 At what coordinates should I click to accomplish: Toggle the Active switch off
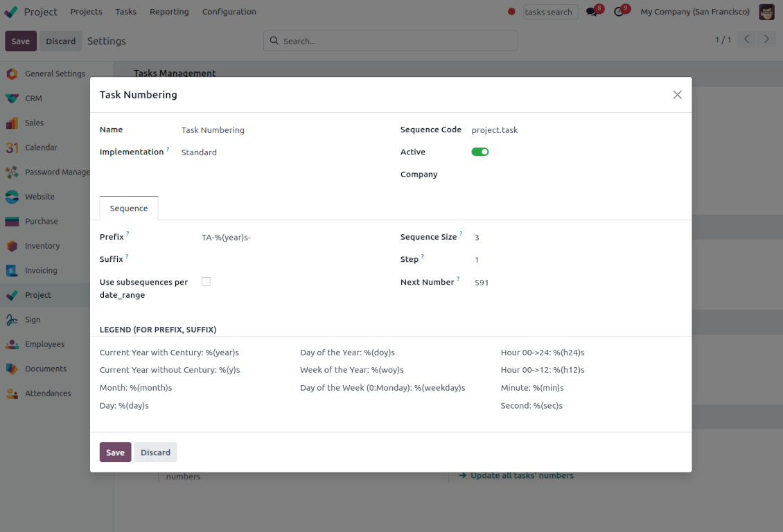(x=480, y=152)
